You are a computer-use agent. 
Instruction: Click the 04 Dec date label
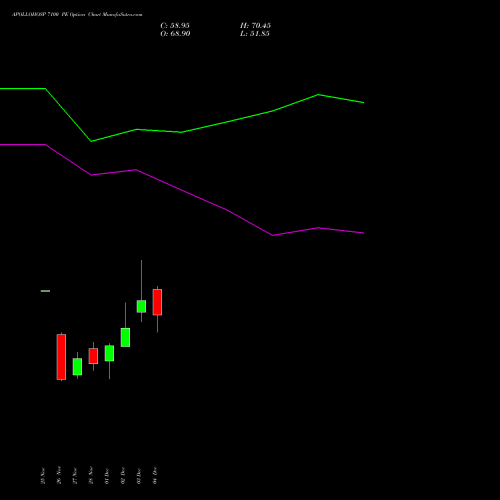[155, 476]
